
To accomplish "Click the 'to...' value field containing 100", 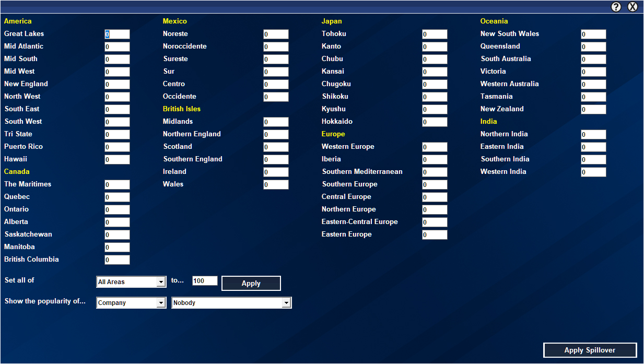I will 205,281.
